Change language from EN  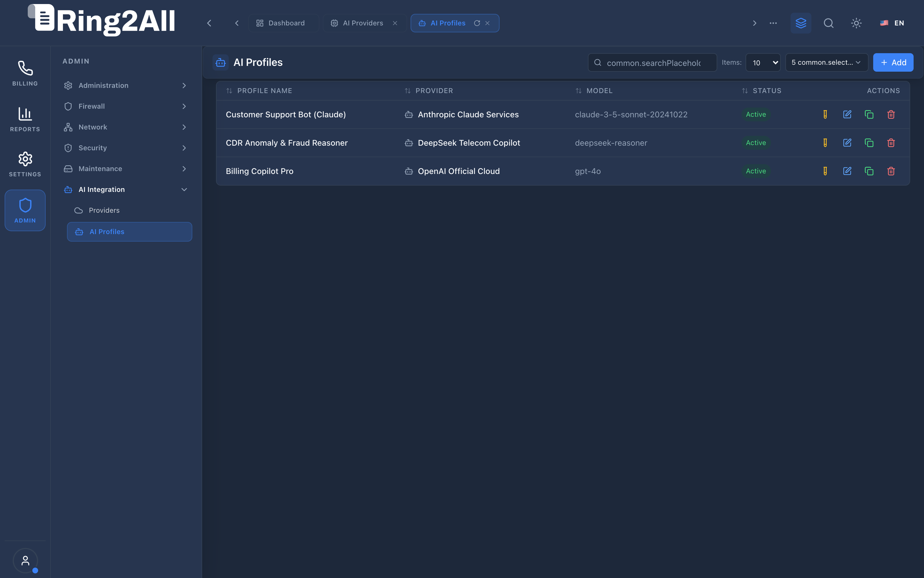click(x=892, y=23)
